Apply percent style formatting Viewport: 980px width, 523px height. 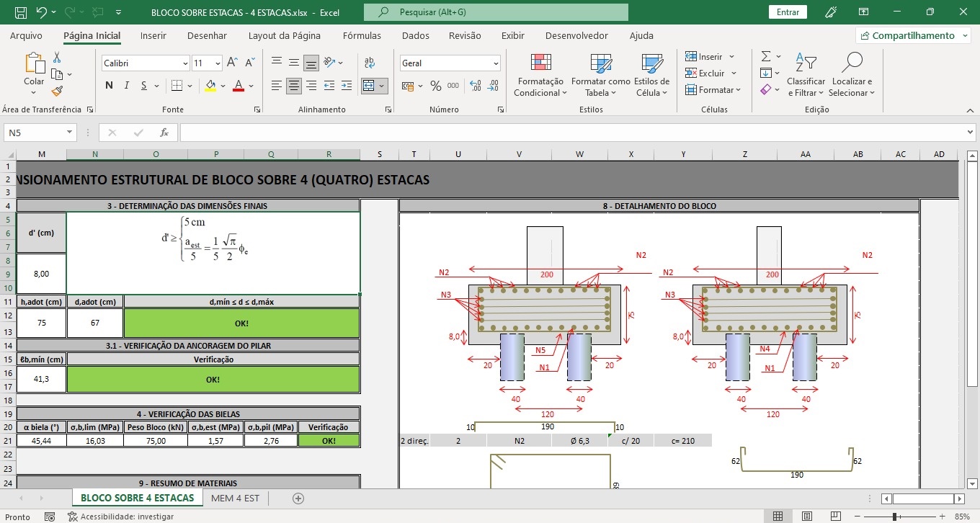click(435, 86)
